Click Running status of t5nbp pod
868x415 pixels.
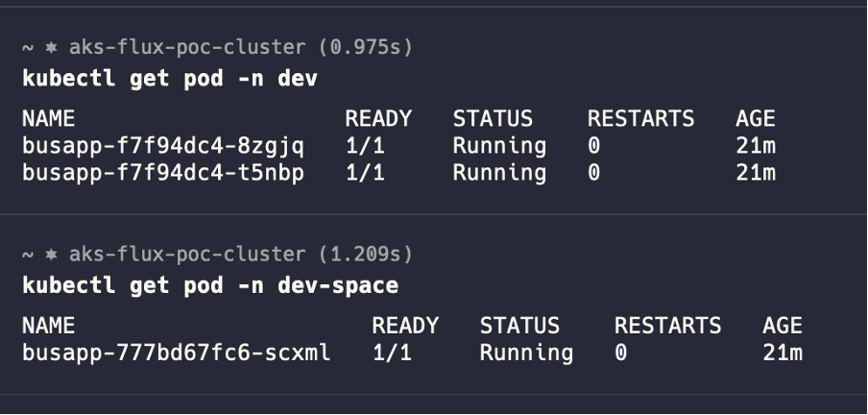[x=499, y=173]
